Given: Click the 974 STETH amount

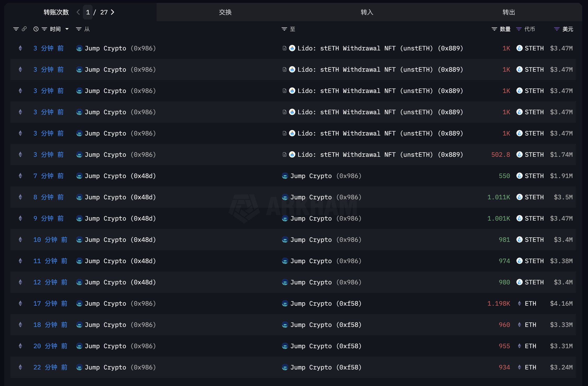Looking at the screenshot, I should (504, 261).
